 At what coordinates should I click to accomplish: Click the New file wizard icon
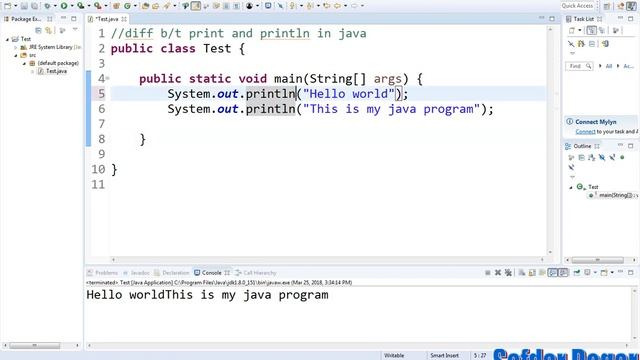pos(8,6)
